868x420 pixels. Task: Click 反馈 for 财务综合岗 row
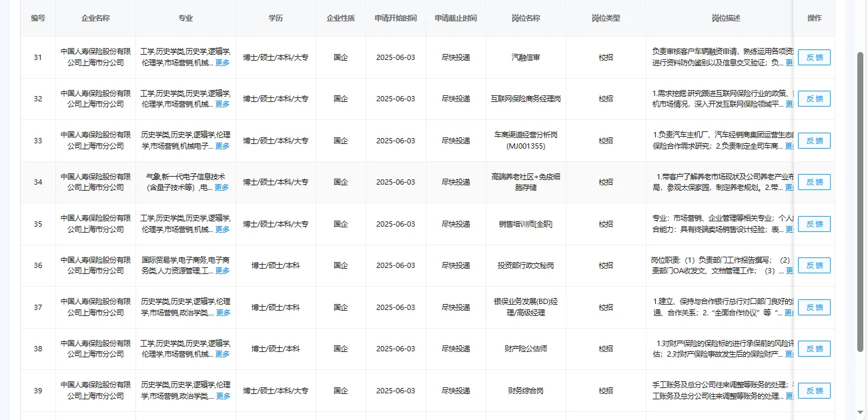(x=813, y=391)
